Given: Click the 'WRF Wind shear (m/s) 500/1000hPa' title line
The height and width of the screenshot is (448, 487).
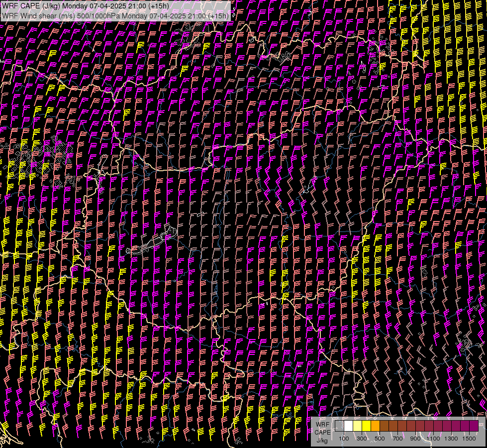Looking at the screenshot, I should (x=115, y=15).
